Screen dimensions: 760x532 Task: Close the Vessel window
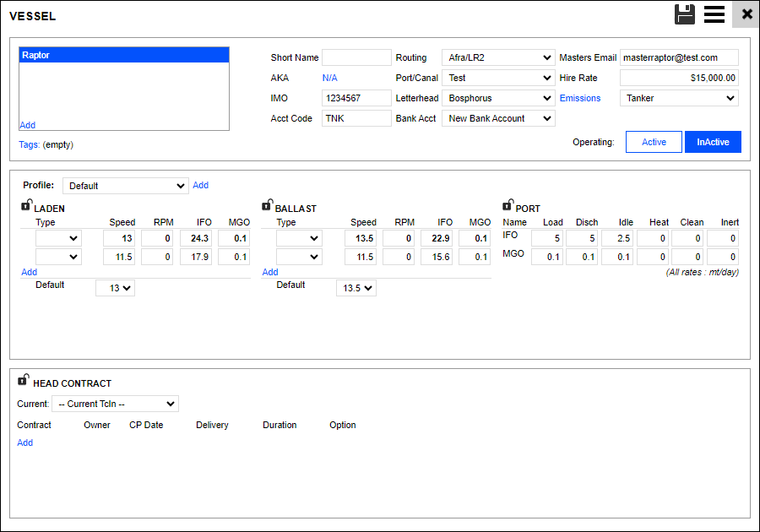pos(746,14)
